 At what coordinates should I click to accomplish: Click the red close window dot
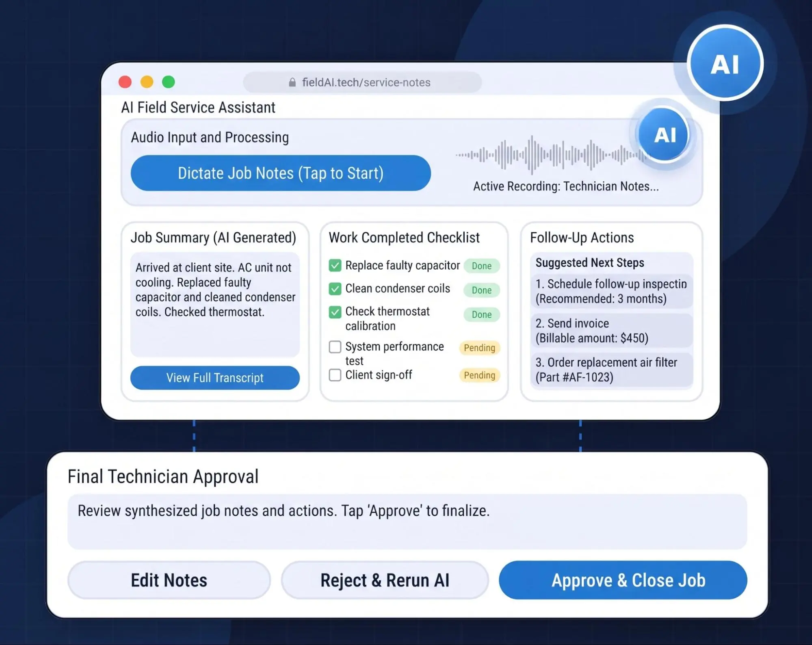point(125,82)
